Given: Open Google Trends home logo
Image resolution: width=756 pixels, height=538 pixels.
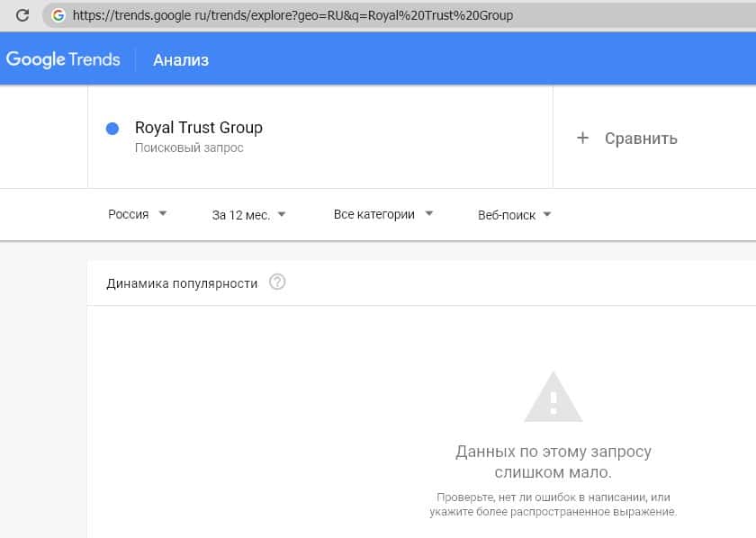Looking at the screenshot, I should [x=63, y=59].
